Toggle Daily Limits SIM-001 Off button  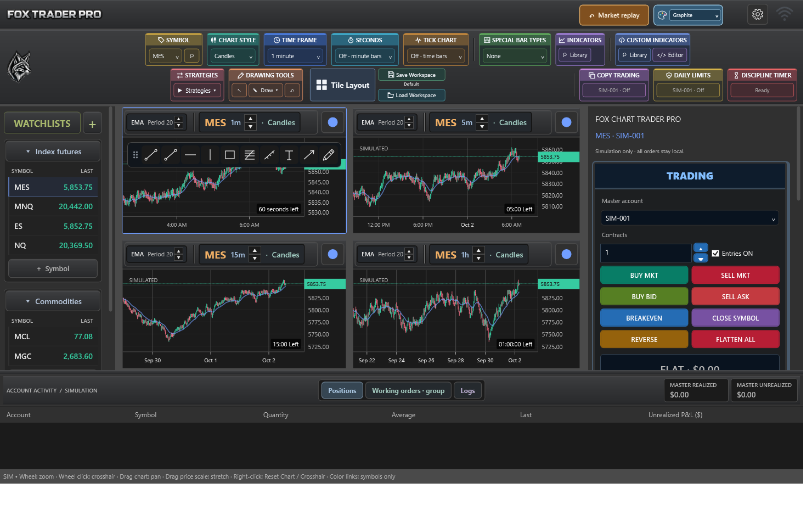coord(689,91)
